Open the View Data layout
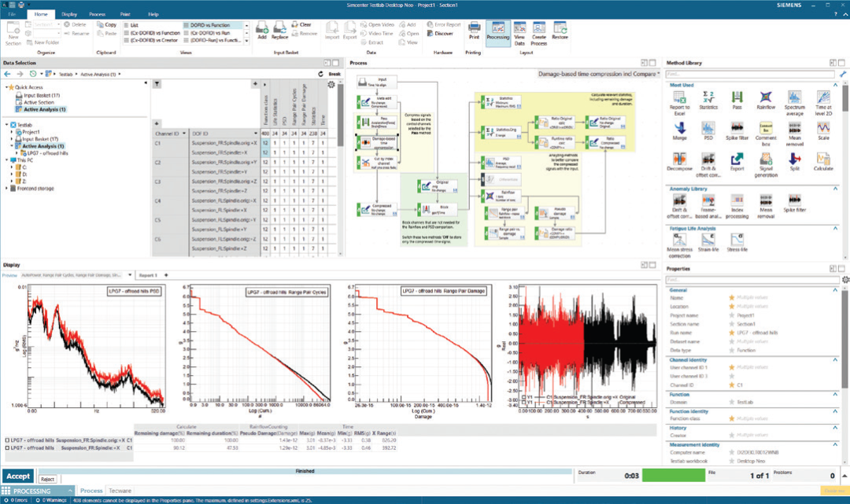The image size is (850, 504). (519, 32)
